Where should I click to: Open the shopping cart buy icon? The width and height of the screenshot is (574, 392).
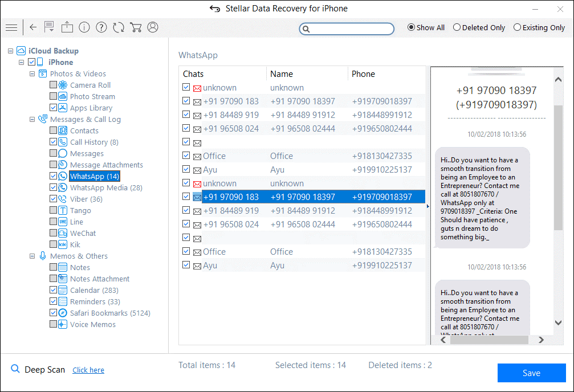click(136, 27)
